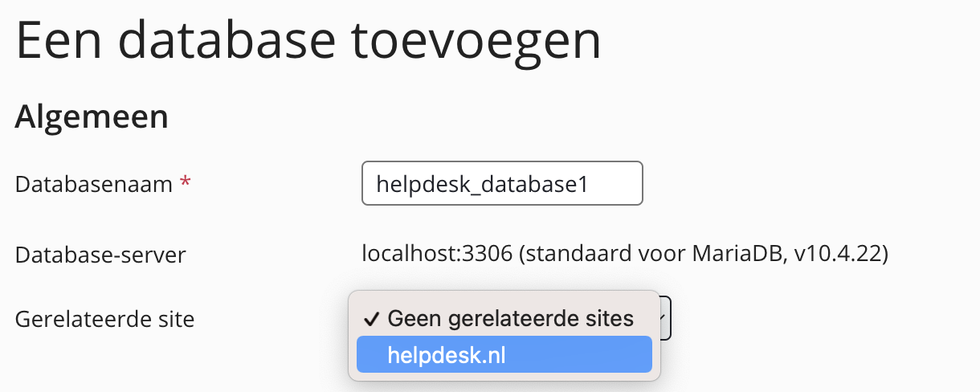Click the red required asterisk

point(186,184)
